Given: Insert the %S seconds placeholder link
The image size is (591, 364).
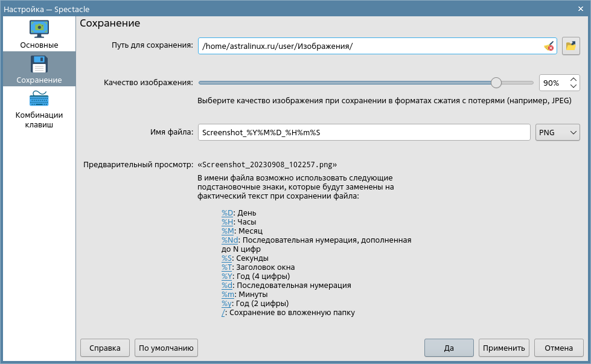Looking at the screenshot, I should [x=226, y=258].
